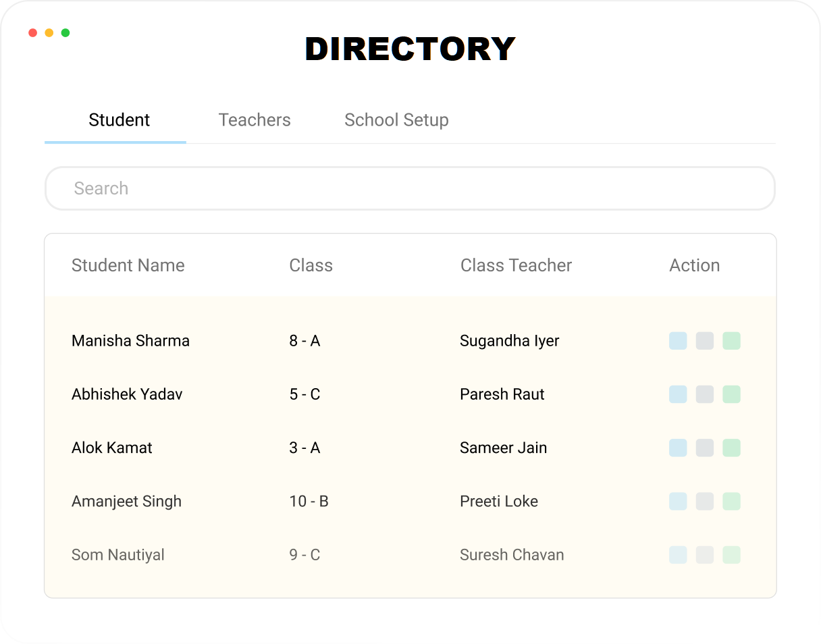This screenshot has height=644, width=821.
Task: Select class teacher Paresh Raut
Action: point(502,394)
